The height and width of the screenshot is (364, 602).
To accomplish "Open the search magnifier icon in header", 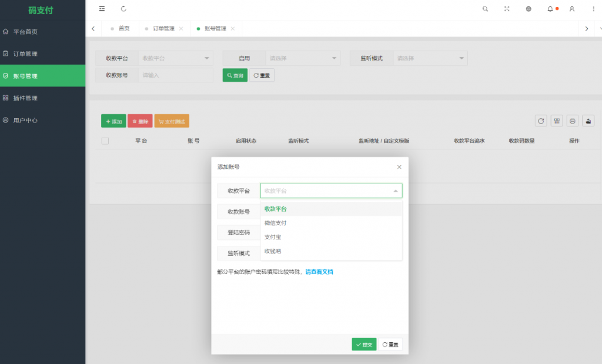I will (485, 9).
